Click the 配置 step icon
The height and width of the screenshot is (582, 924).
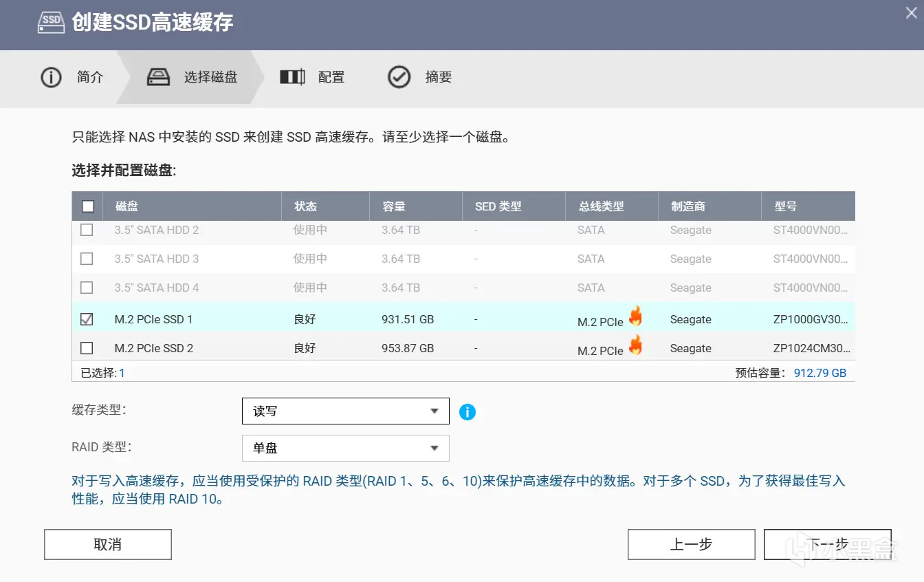(x=292, y=77)
